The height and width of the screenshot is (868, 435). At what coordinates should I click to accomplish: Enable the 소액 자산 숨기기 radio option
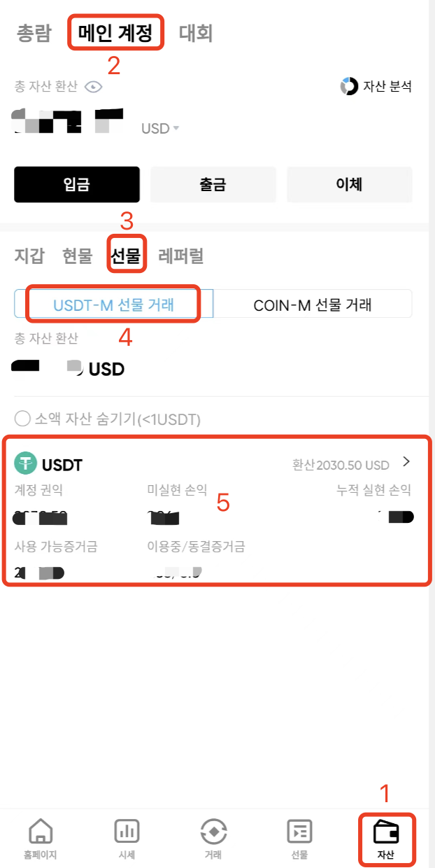coord(22,419)
